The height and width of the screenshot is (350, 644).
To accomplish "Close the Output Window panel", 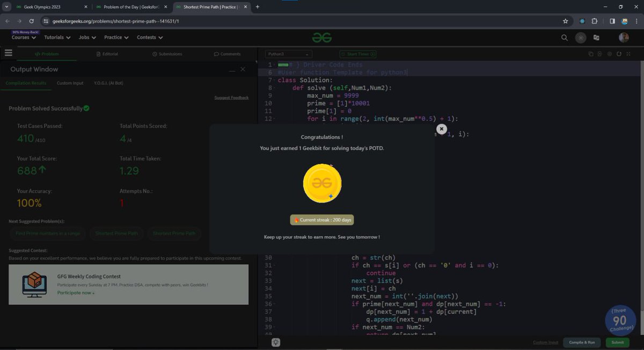I will (x=243, y=69).
